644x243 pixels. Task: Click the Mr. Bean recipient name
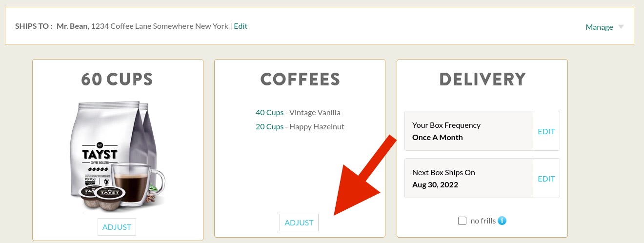click(x=73, y=26)
